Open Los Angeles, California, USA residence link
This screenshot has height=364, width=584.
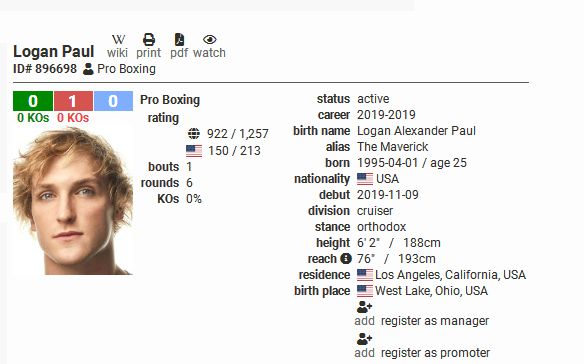pos(450,275)
